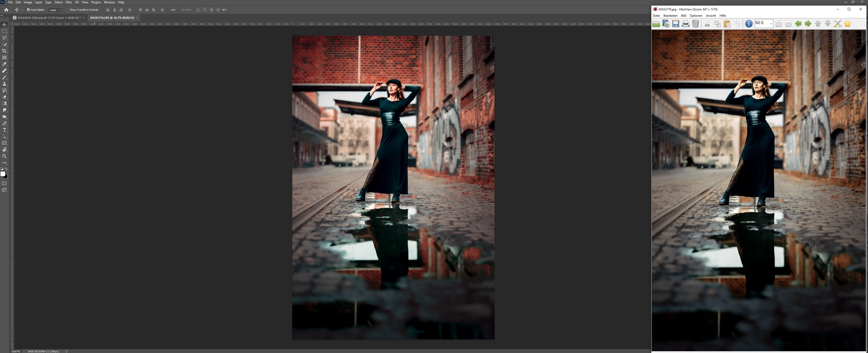This screenshot has width=868, height=353.
Task: Enable Show Transform Controls checkbox
Action: click(x=68, y=10)
